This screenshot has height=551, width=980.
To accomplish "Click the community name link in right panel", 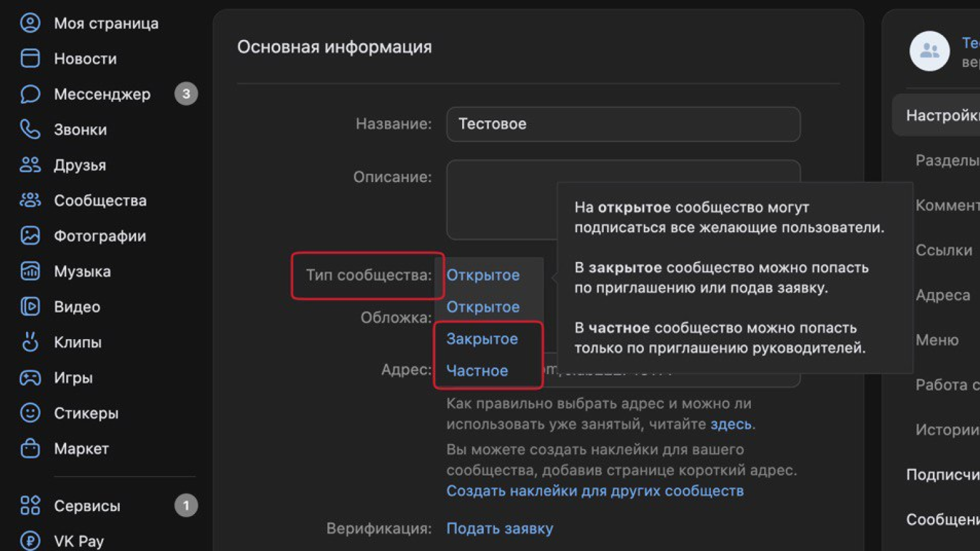I will tap(970, 43).
